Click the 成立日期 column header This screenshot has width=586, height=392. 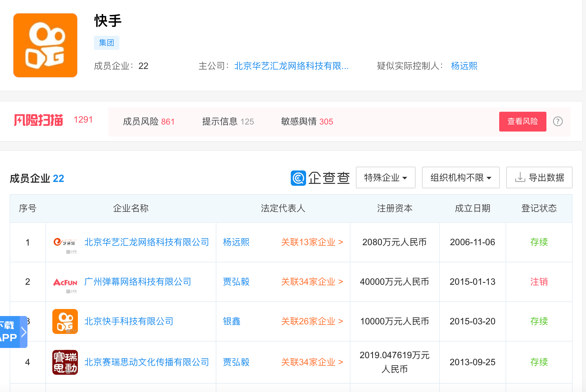click(x=473, y=208)
